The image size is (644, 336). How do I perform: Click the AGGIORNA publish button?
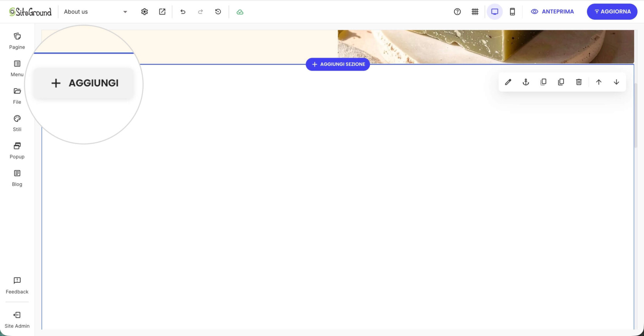point(612,12)
